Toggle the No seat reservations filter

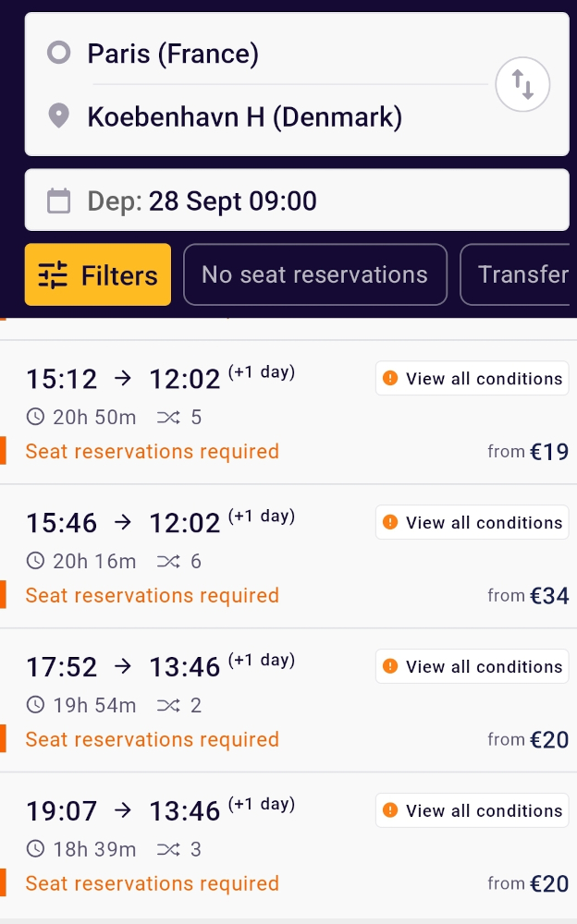(314, 274)
